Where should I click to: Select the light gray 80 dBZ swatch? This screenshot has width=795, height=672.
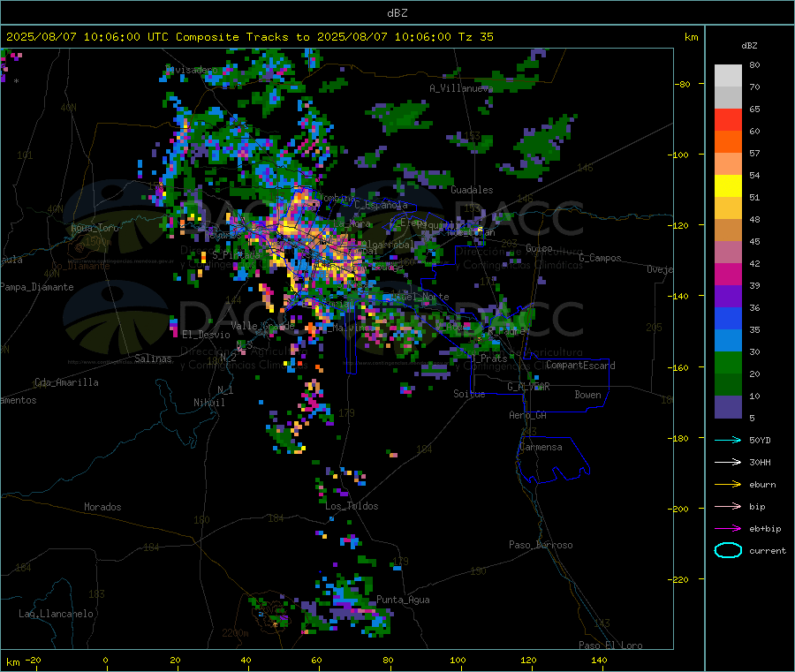(728, 76)
